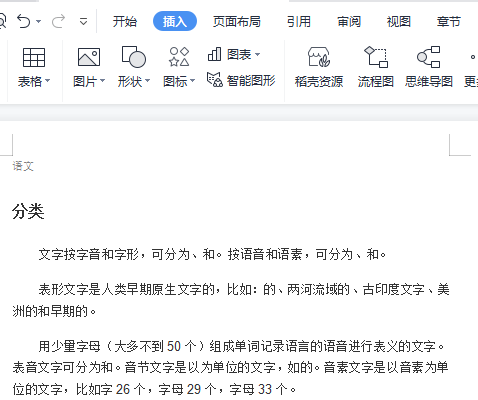Expand the 表格 dropdown arrow
This screenshot has height=400, width=478.
pos(47,81)
